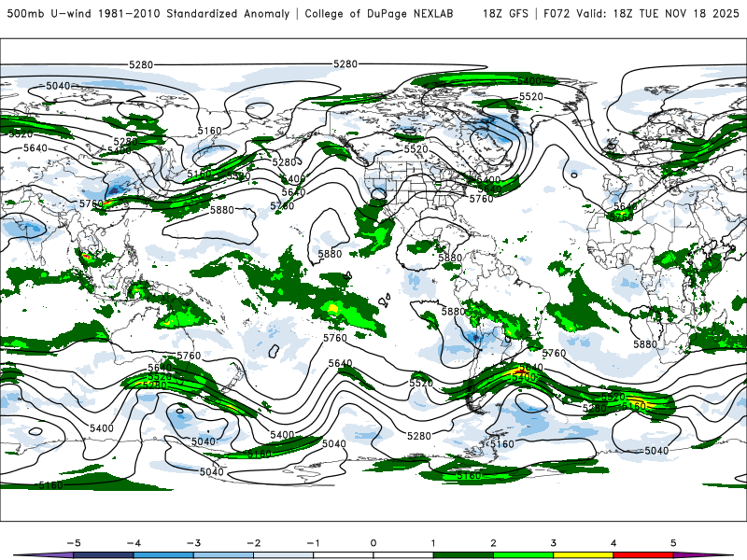Image resolution: width=747 pixels, height=560 pixels.
Task: Click the 5040 contour label over northern Russia
Action: [58, 86]
